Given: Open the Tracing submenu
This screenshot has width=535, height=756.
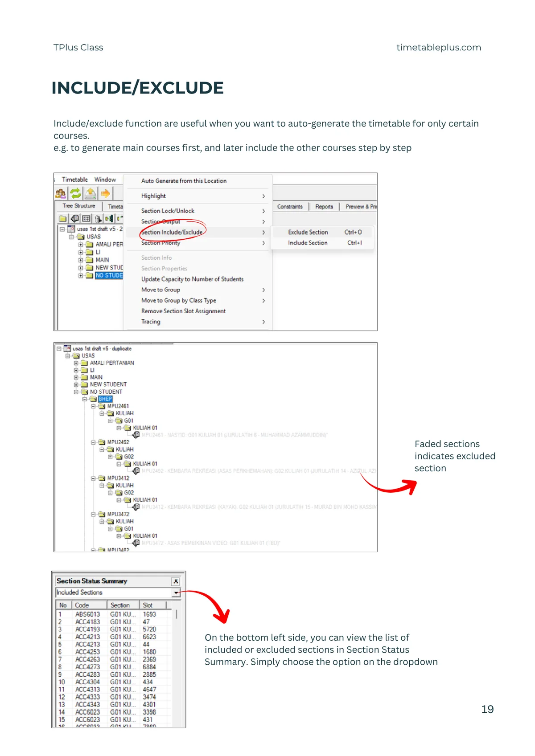Looking at the screenshot, I should (x=199, y=322).
